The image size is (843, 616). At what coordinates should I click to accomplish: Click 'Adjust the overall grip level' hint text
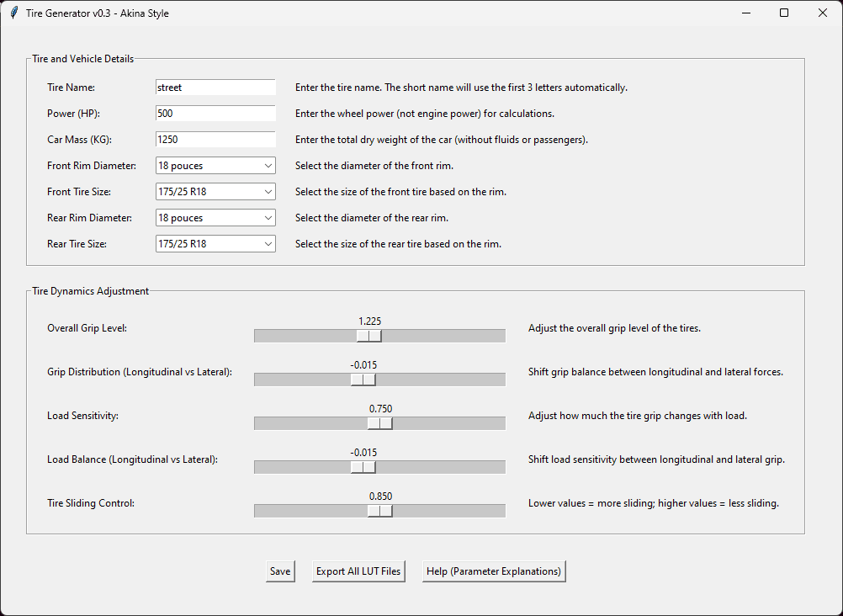614,328
